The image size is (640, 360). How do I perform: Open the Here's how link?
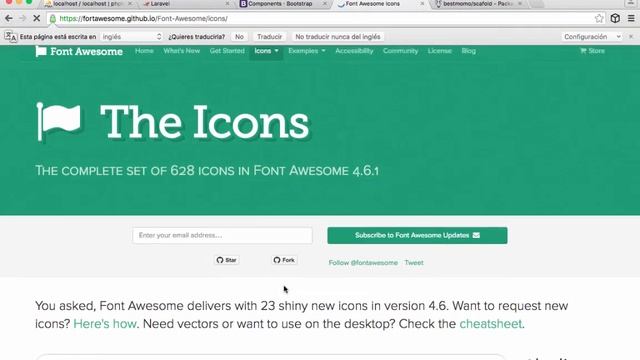point(105,324)
